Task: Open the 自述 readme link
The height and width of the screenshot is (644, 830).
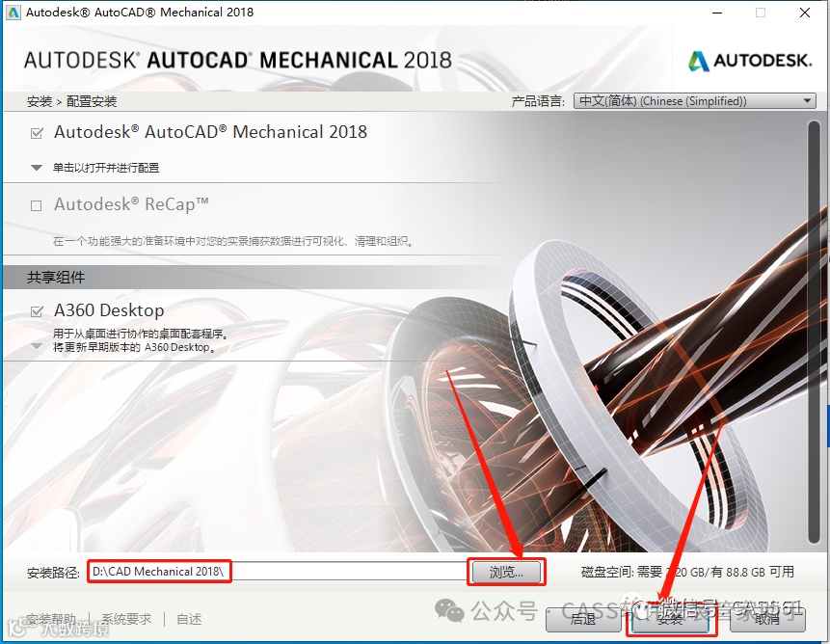Action: click(x=189, y=619)
